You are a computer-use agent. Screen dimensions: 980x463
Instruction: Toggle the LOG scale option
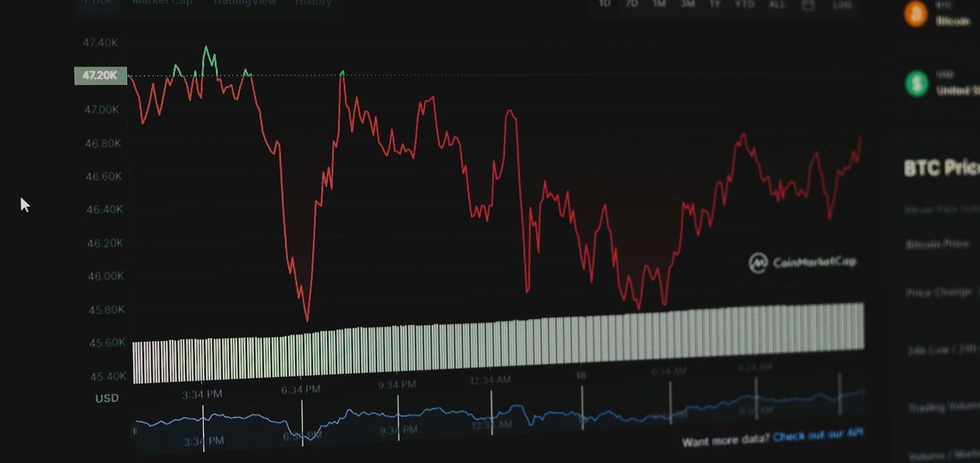[x=841, y=5]
